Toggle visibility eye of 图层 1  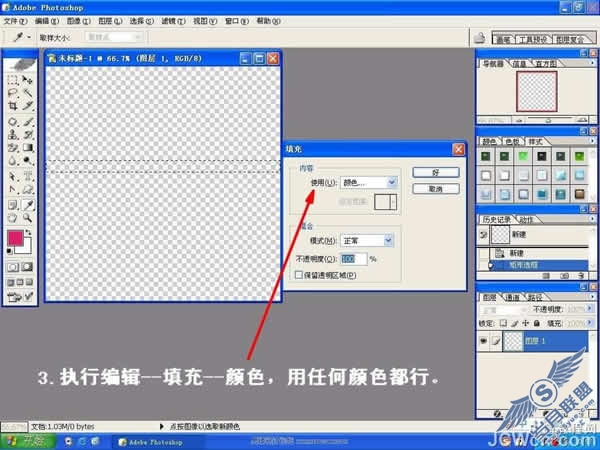click(484, 340)
